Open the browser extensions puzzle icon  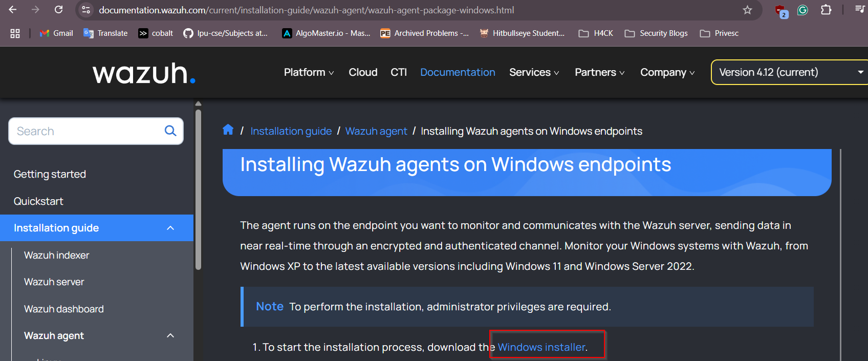coord(826,10)
